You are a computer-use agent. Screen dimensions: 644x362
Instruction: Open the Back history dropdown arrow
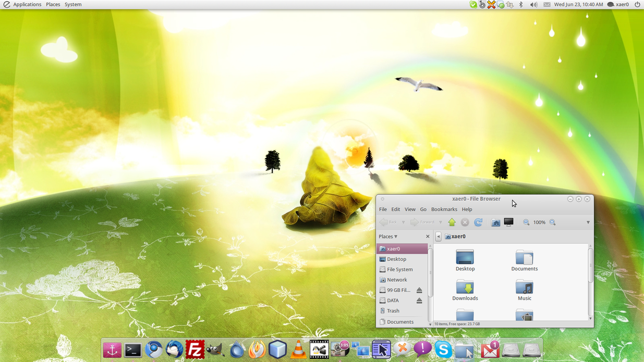point(403,222)
